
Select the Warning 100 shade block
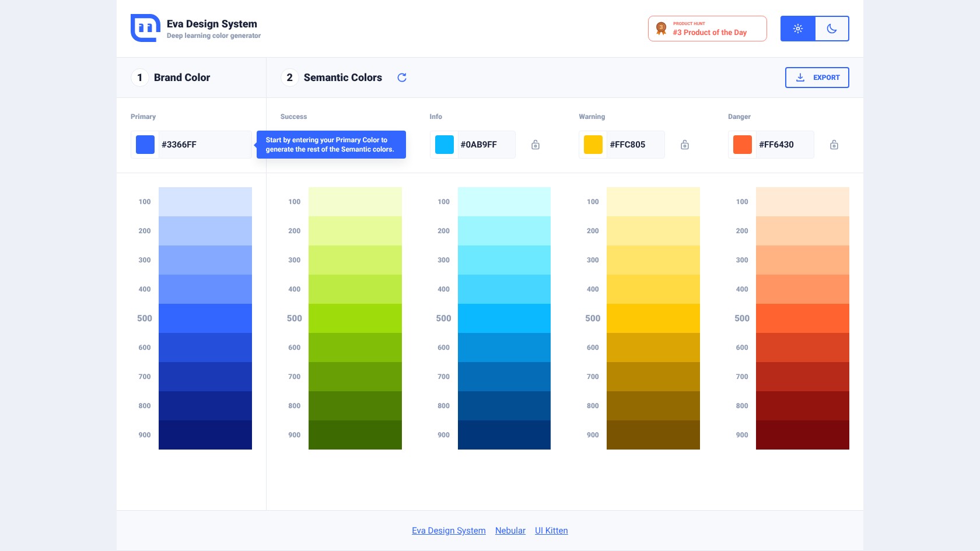tap(653, 202)
